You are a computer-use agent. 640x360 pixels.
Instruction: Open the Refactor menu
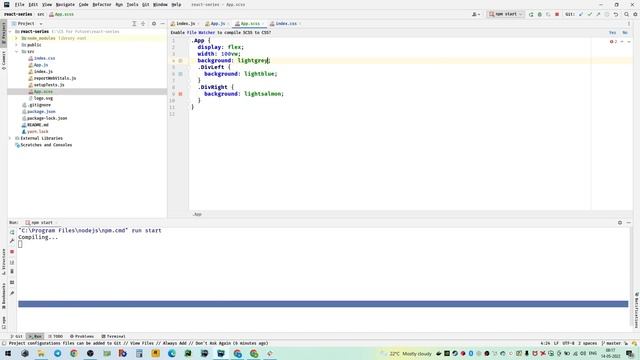[102, 4]
